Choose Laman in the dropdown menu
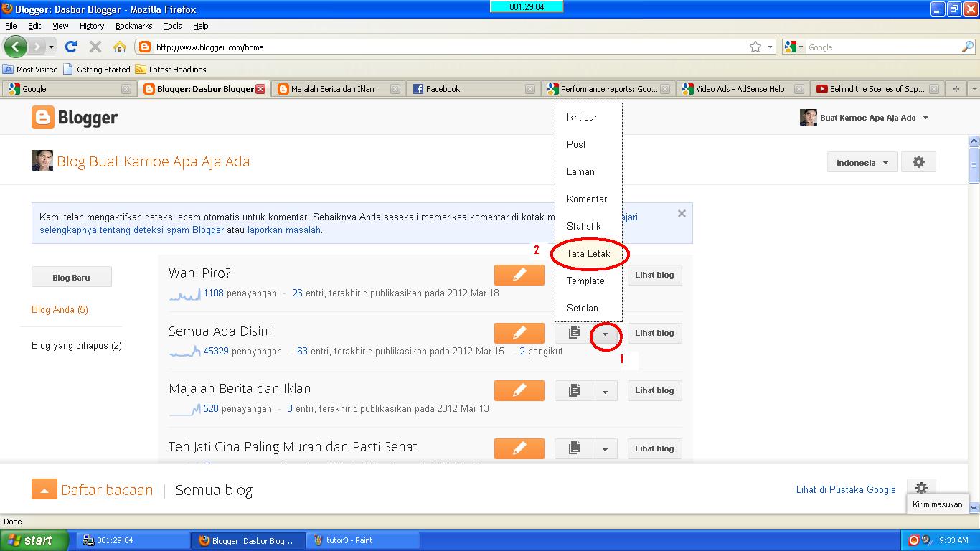Screen dimensions: 980x551 (x=588, y=171)
